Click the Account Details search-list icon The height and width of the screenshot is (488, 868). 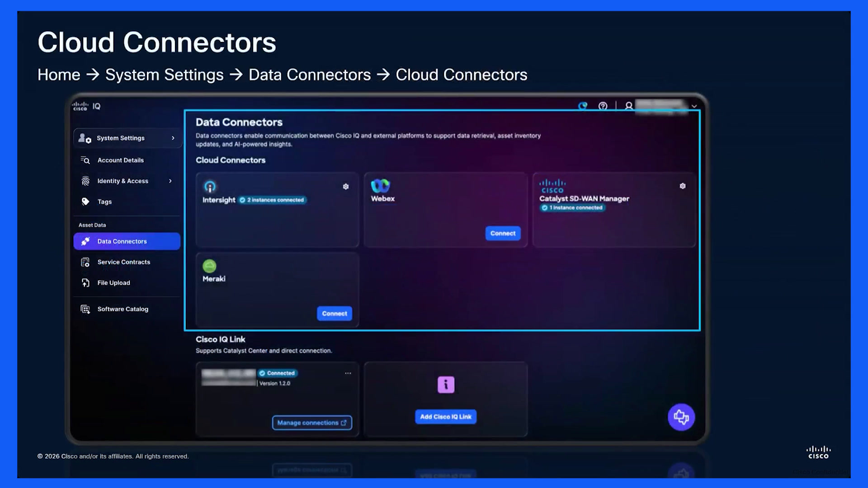(85, 160)
